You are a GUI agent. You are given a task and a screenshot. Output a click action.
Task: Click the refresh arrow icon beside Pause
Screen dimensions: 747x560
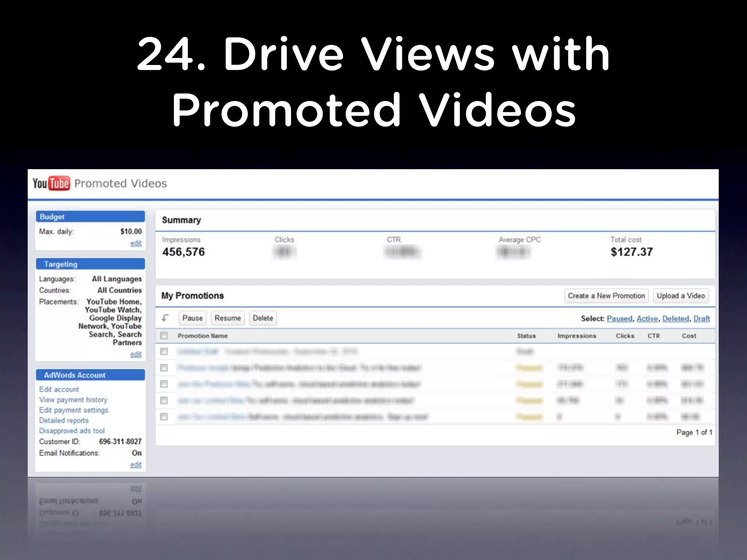[166, 318]
